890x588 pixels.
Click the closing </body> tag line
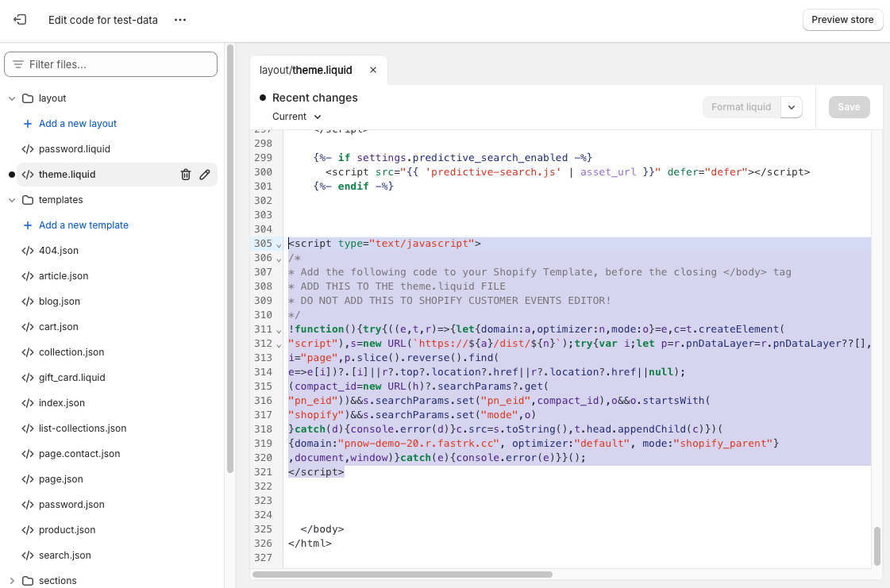(322, 529)
